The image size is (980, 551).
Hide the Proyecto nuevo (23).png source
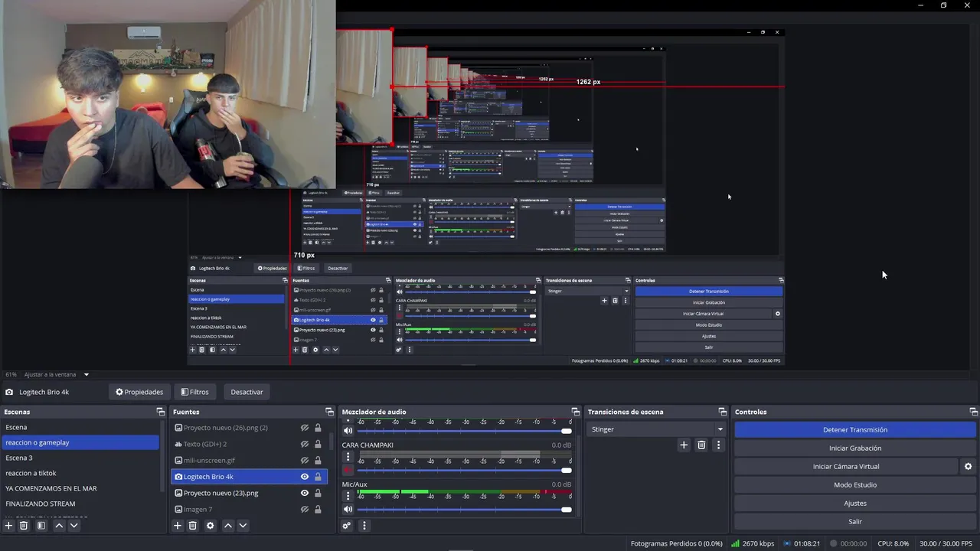coord(305,493)
